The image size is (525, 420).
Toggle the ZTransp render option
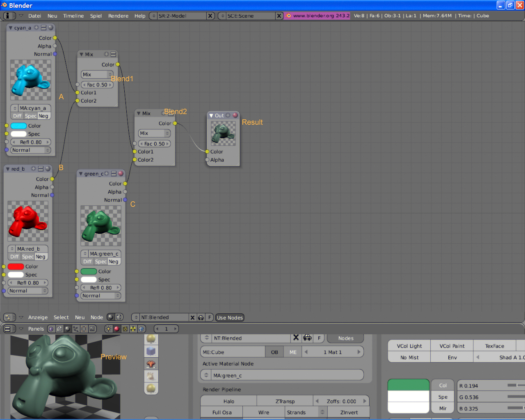tap(285, 401)
